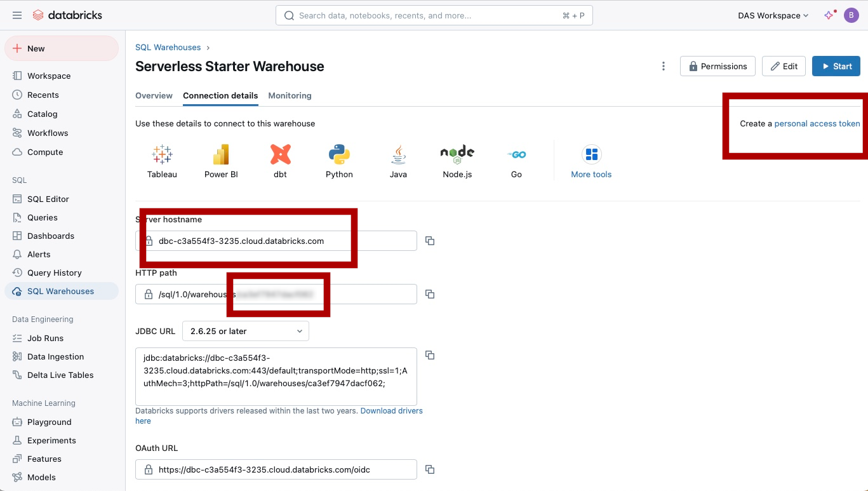Viewport: 868px width, 491px height.
Task: Click the Databricks logo
Action: click(67, 15)
